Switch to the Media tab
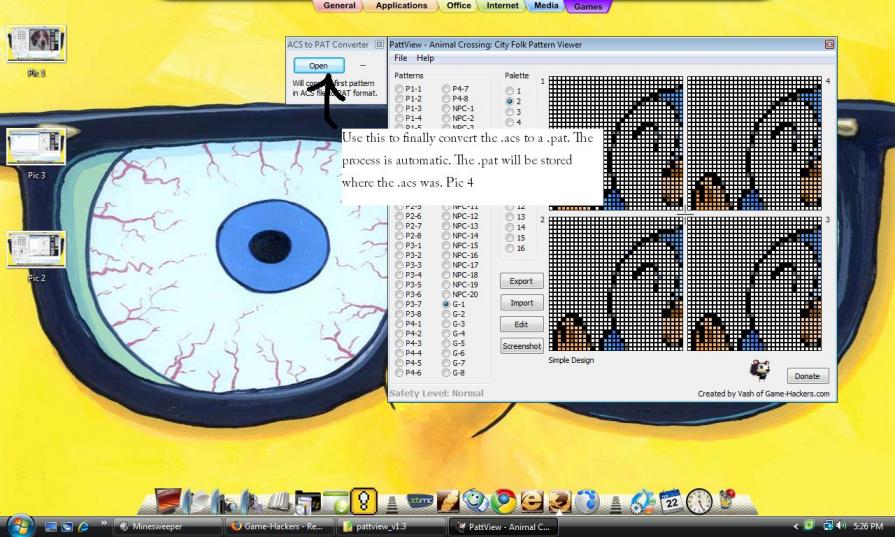The width and height of the screenshot is (895, 537). (546, 6)
